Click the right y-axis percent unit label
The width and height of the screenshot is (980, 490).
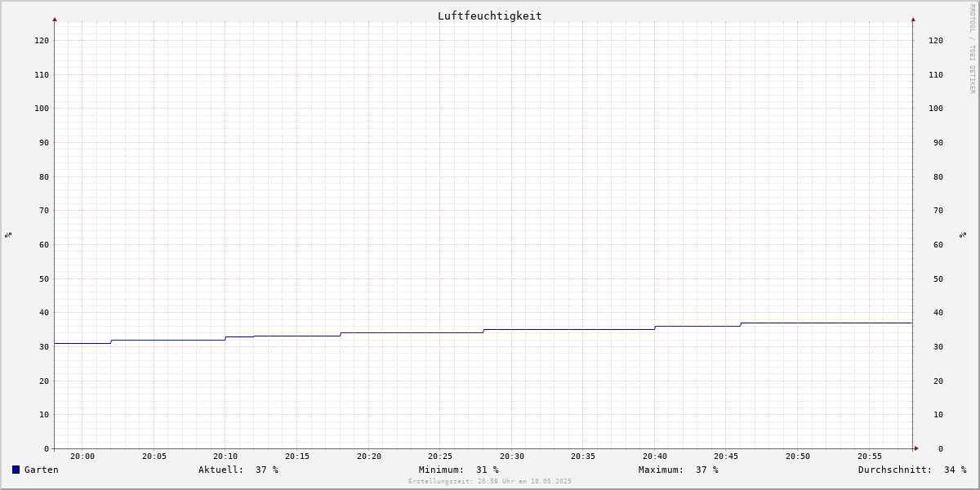pyautogui.click(x=963, y=234)
